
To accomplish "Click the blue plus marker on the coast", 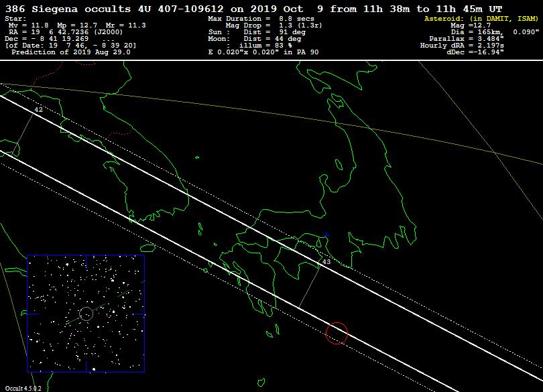I will tap(326, 235).
